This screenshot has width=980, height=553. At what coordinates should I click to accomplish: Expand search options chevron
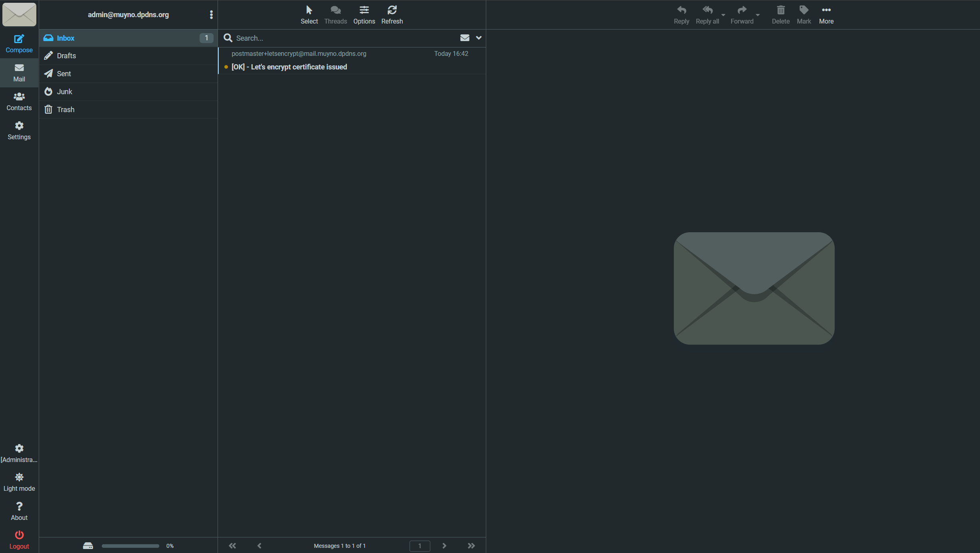point(479,38)
